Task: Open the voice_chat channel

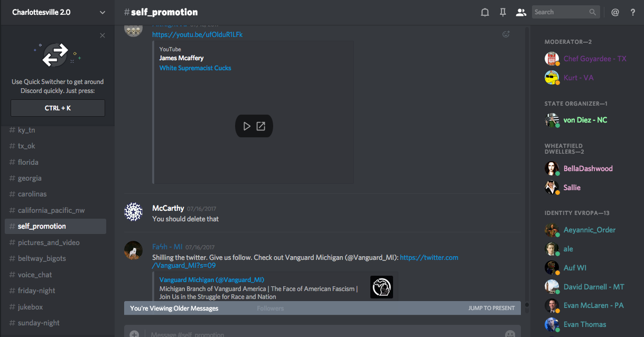Action: [35, 275]
